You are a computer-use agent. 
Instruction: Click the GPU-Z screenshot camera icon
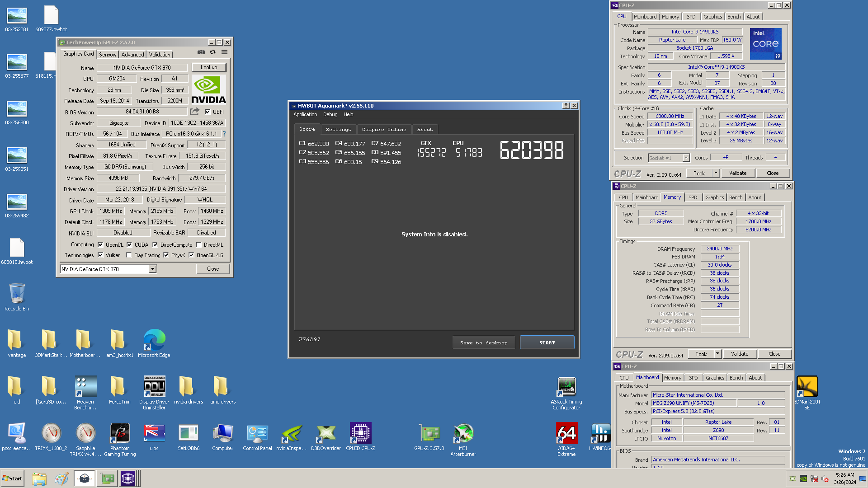201,52
